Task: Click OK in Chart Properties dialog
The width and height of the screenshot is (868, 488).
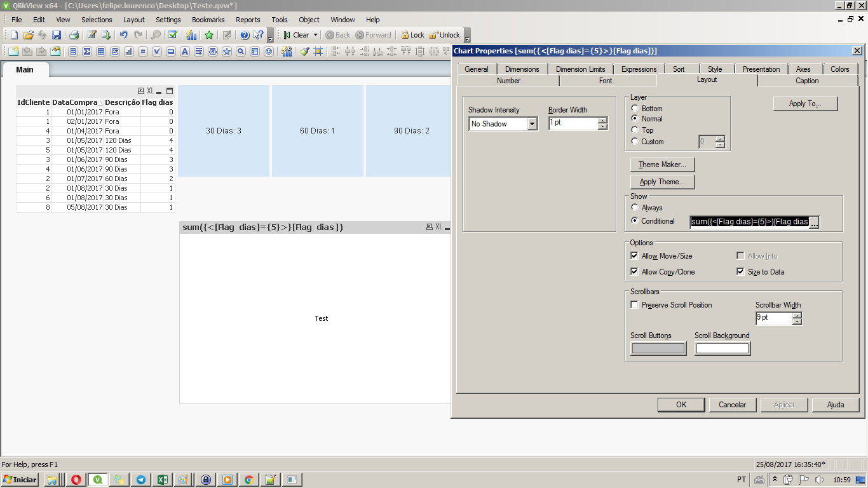Action: 681,405
